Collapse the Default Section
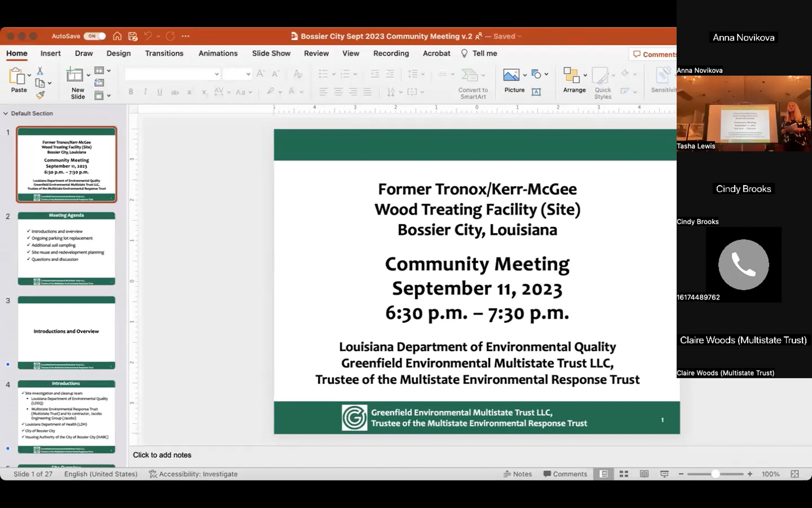This screenshot has width=812, height=508. tap(5, 113)
